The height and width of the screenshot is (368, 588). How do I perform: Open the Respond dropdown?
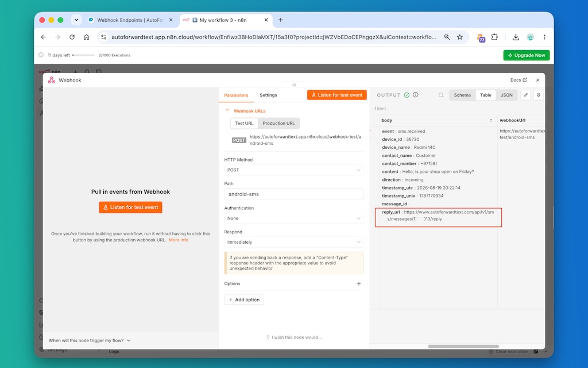point(293,242)
